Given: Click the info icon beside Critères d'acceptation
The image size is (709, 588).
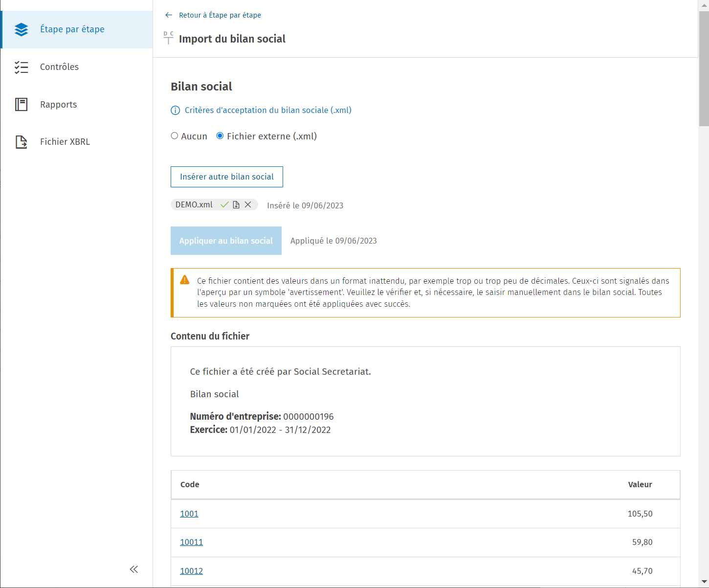Looking at the screenshot, I should [175, 111].
